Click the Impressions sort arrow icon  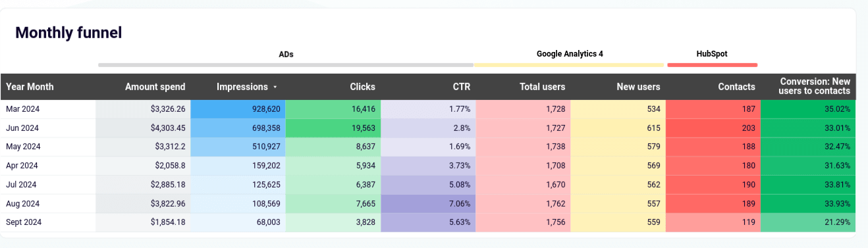[x=275, y=87]
